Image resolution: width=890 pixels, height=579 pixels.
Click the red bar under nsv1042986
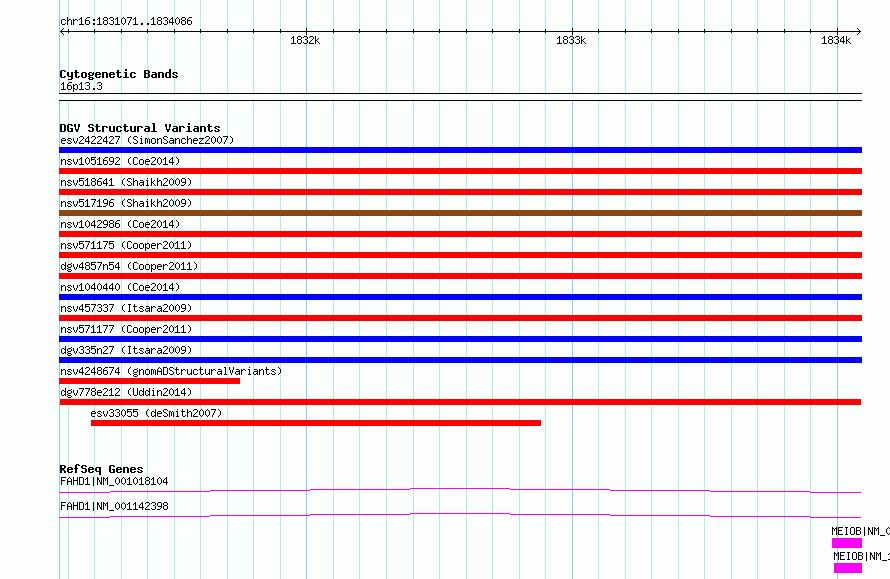[x=460, y=234]
